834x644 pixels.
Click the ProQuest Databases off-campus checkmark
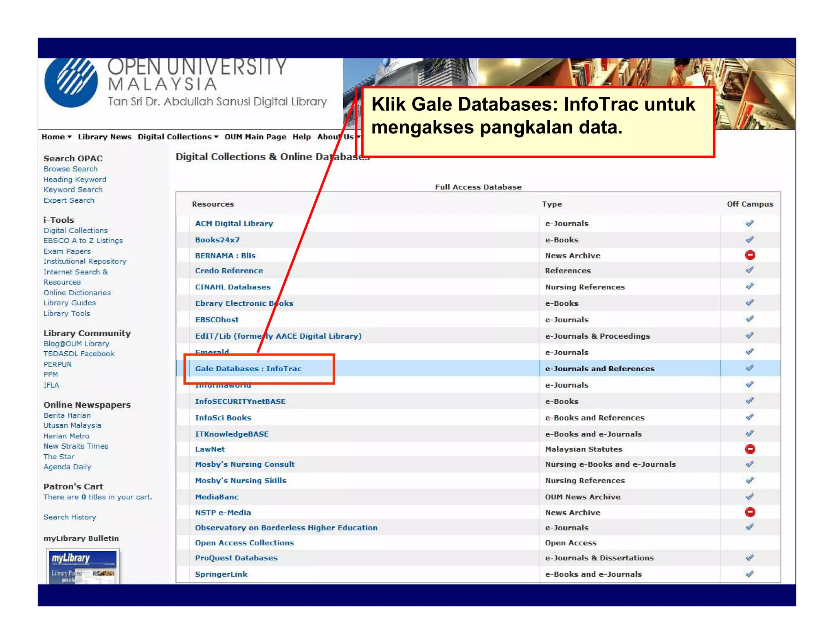750,558
